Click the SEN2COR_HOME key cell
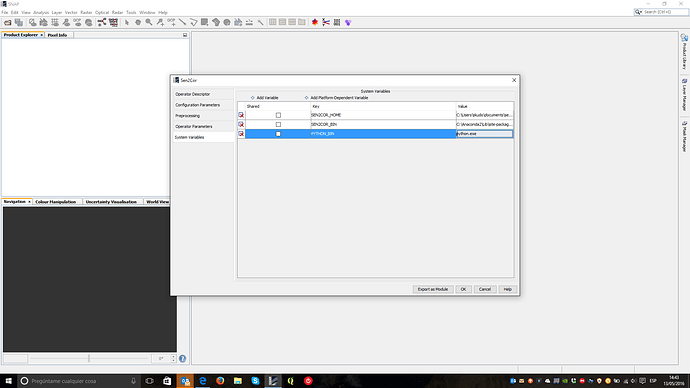The image size is (690, 388). [x=383, y=115]
